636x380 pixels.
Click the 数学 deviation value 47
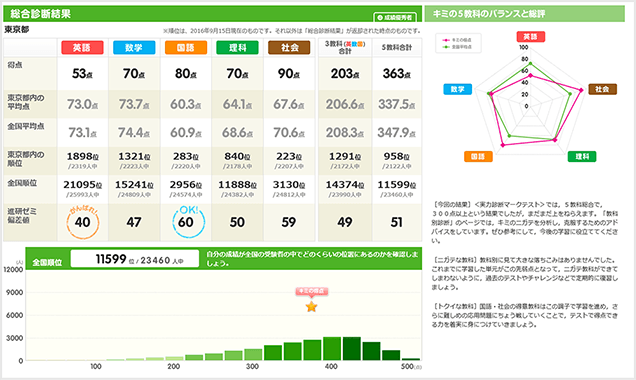134,222
